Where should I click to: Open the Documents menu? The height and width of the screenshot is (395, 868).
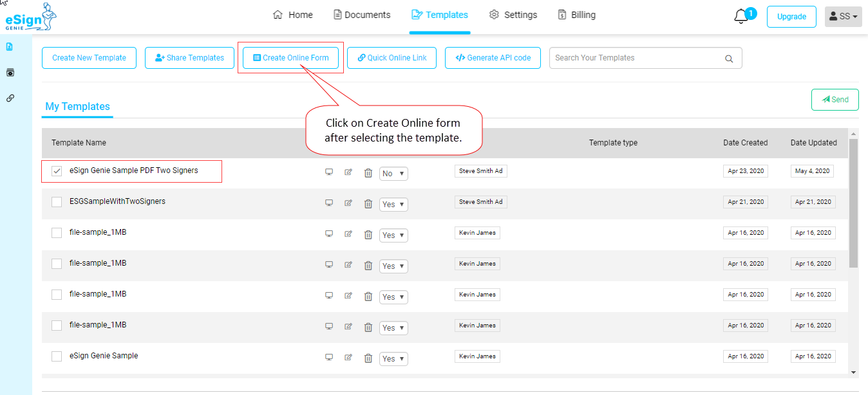click(x=362, y=15)
